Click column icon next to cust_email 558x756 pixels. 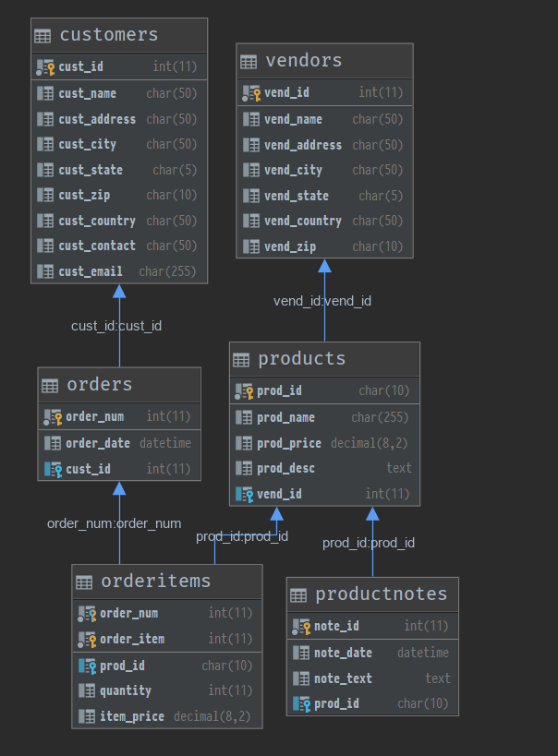(45, 272)
